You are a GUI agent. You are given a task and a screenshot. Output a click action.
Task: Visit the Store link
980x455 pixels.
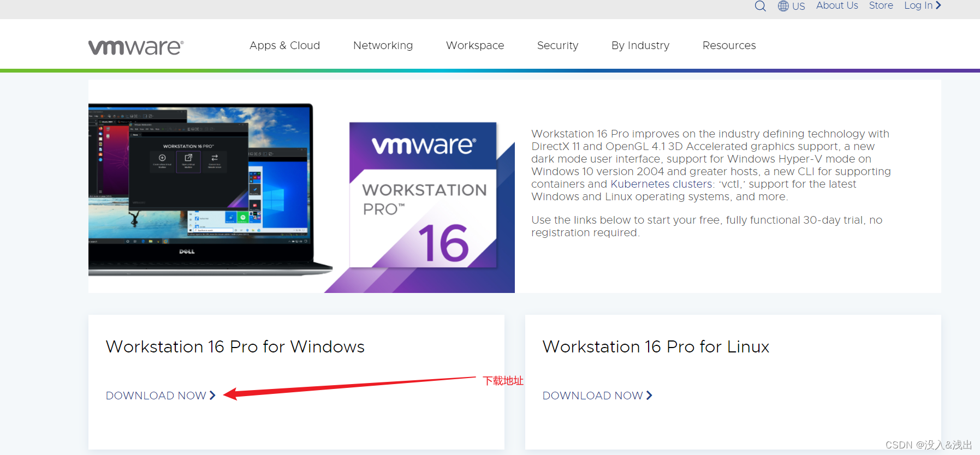pyautogui.click(x=881, y=5)
